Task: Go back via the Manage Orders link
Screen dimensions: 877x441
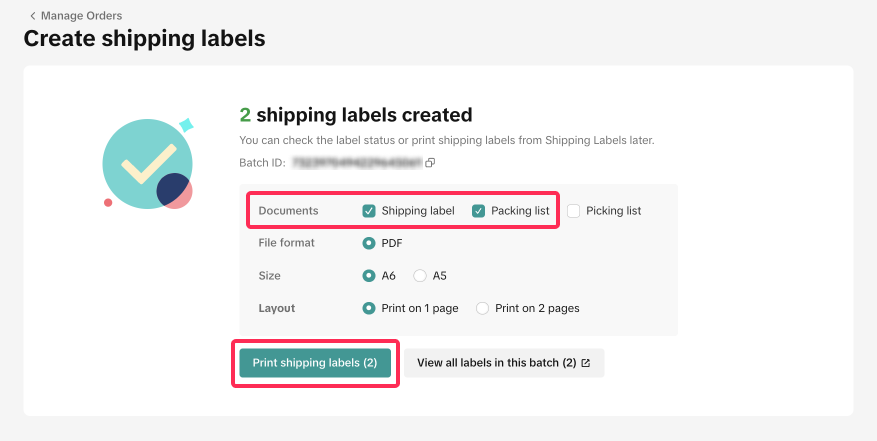Action: pyautogui.click(x=81, y=16)
